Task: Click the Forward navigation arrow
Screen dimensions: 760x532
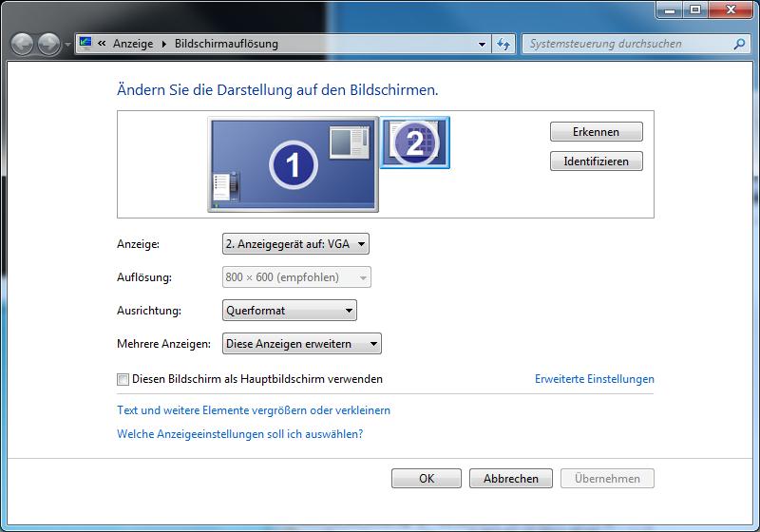Action: pos(49,44)
